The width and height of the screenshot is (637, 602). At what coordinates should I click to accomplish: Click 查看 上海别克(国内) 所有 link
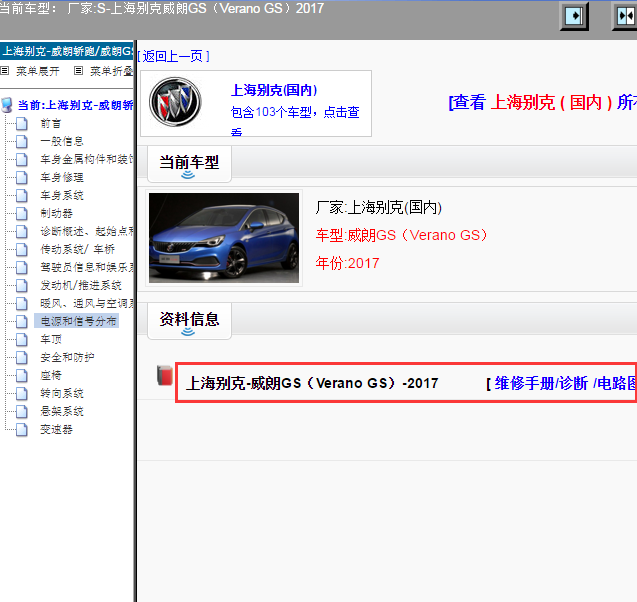542,102
